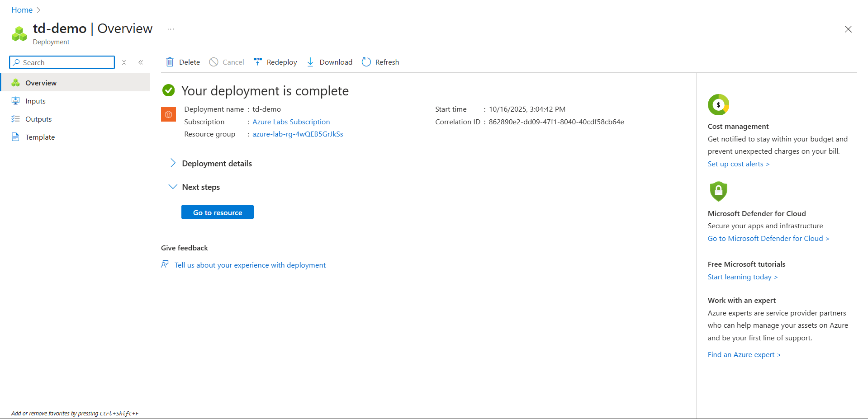Viewport: 868px width, 419px height.
Task: Click the Download arrow icon
Action: 310,62
